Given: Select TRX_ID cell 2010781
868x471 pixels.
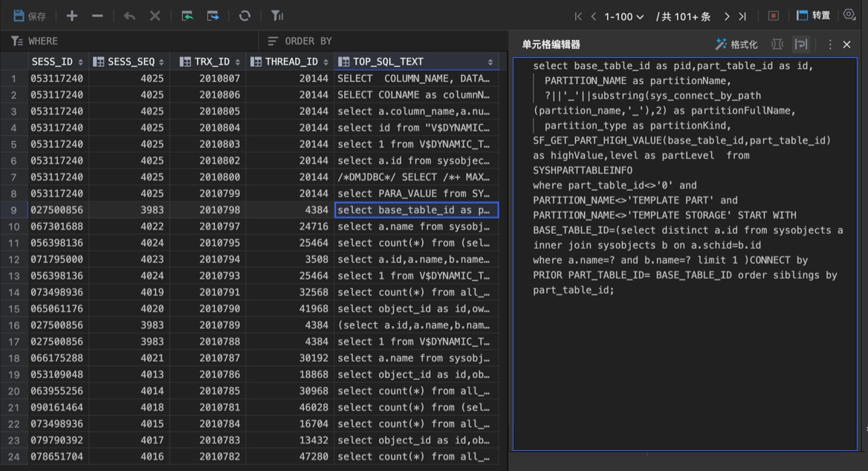Looking at the screenshot, I should pos(207,407).
